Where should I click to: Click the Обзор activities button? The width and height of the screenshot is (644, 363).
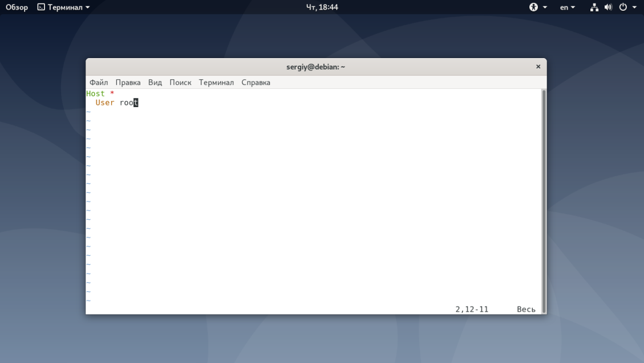point(17,7)
